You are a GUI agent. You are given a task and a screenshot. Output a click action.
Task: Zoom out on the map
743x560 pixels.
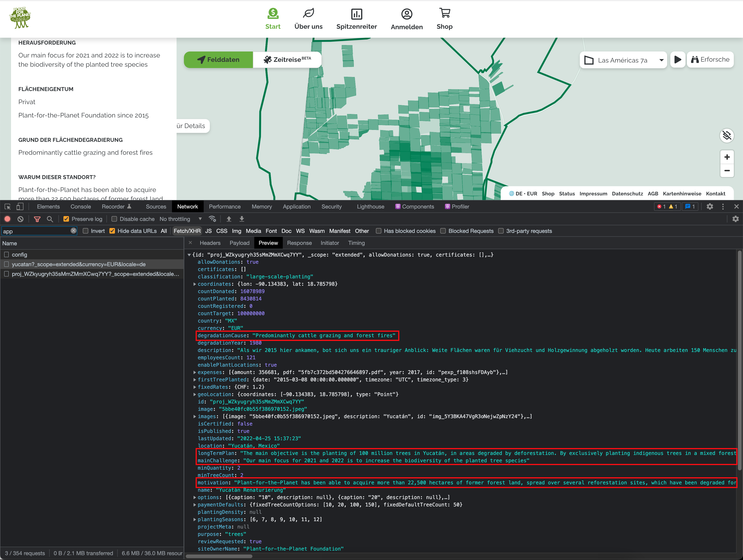tap(727, 171)
